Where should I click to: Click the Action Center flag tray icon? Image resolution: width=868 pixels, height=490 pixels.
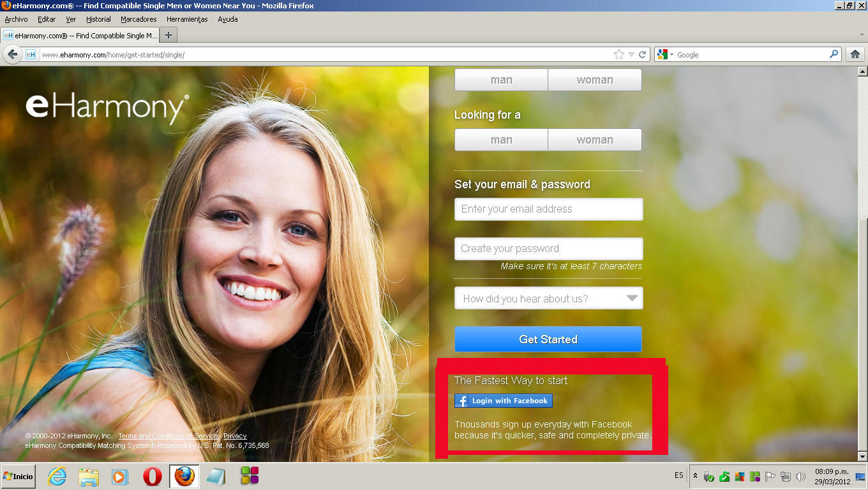(x=770, y=477)
